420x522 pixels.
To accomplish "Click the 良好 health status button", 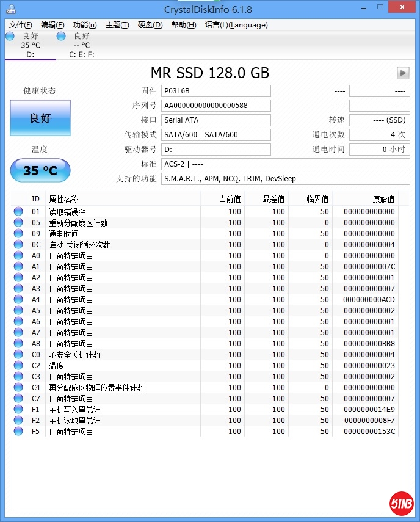I will (x=40, y=118).
